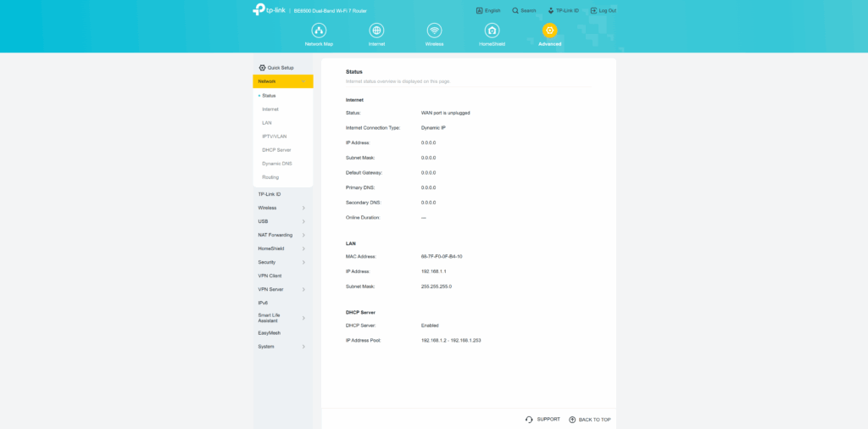Expand the Wireless sidebar chevron
The width and height of the screenshot is (868, 429).
click(303, 208)
